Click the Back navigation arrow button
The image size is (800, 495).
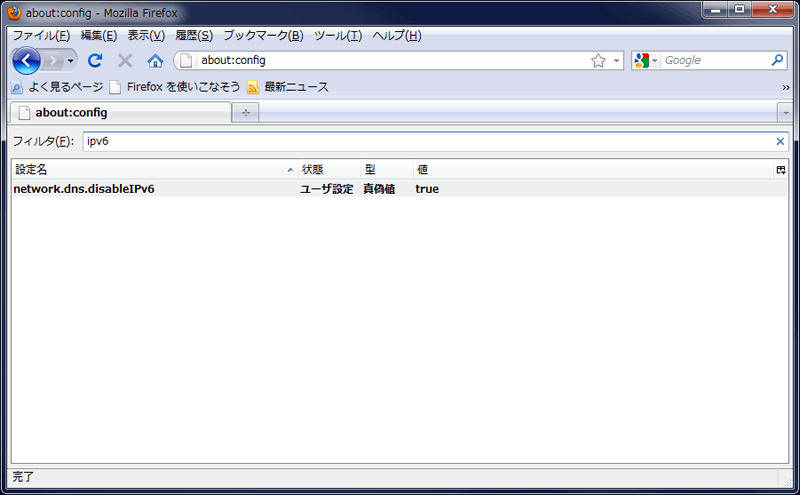(26, 61)
